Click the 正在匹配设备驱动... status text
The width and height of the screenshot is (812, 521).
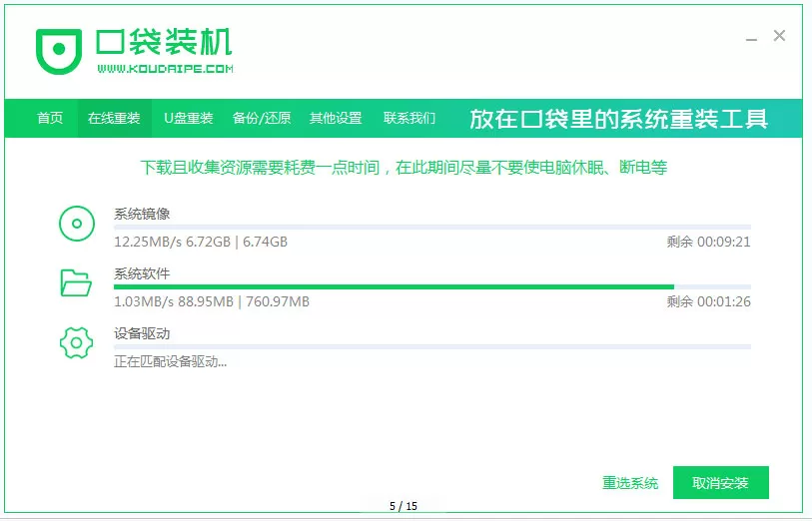[171, 361]
